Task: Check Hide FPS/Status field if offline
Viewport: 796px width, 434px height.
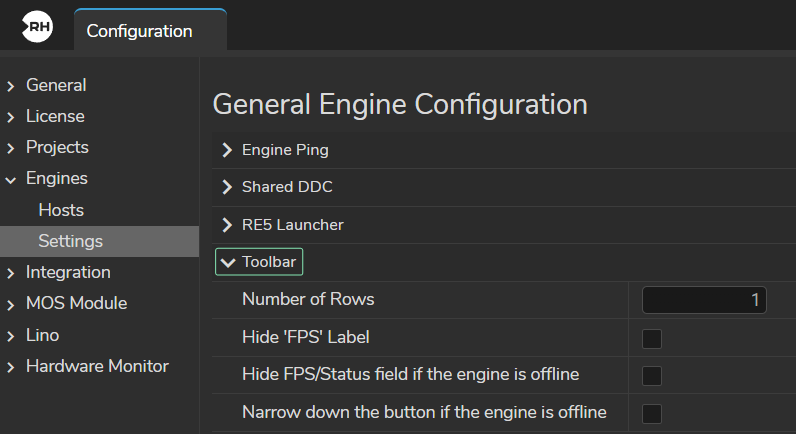Action: (652, 376)
